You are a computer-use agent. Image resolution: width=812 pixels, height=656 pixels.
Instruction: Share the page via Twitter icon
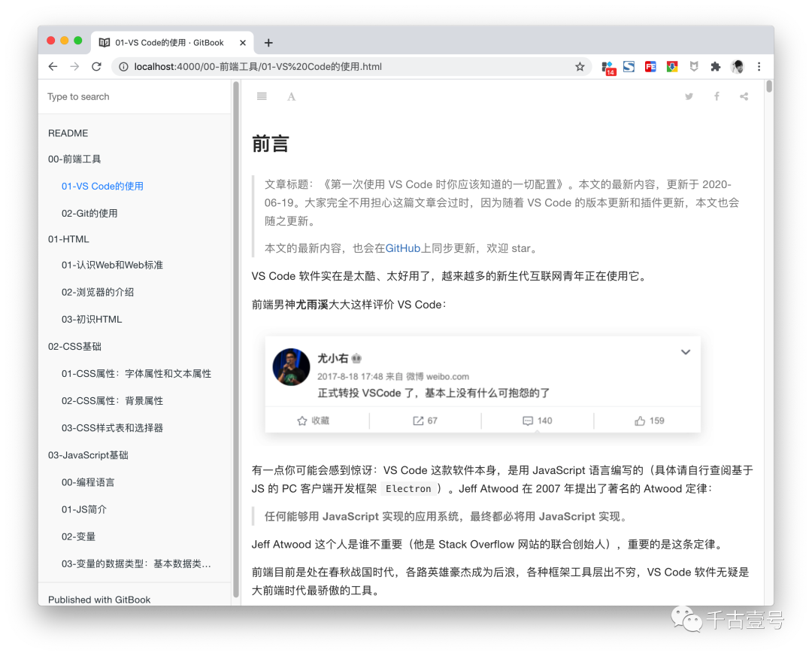pyautogui.click(x=689, y=96)
